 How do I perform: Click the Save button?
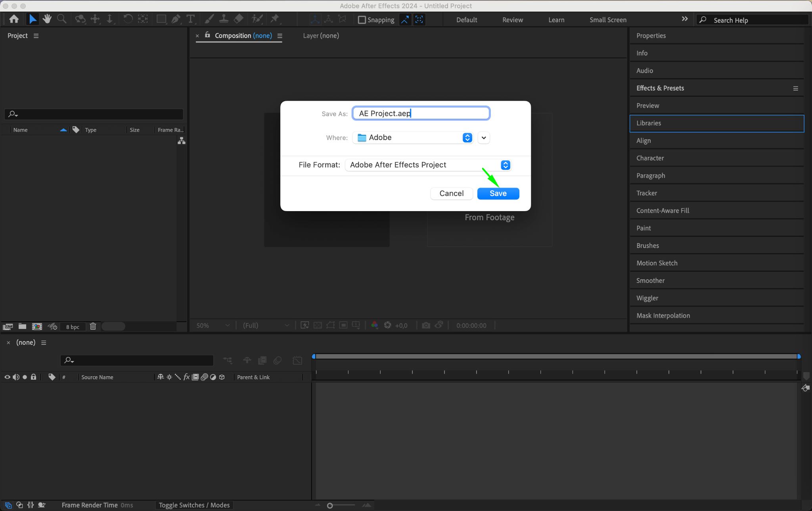pos(498,194)
